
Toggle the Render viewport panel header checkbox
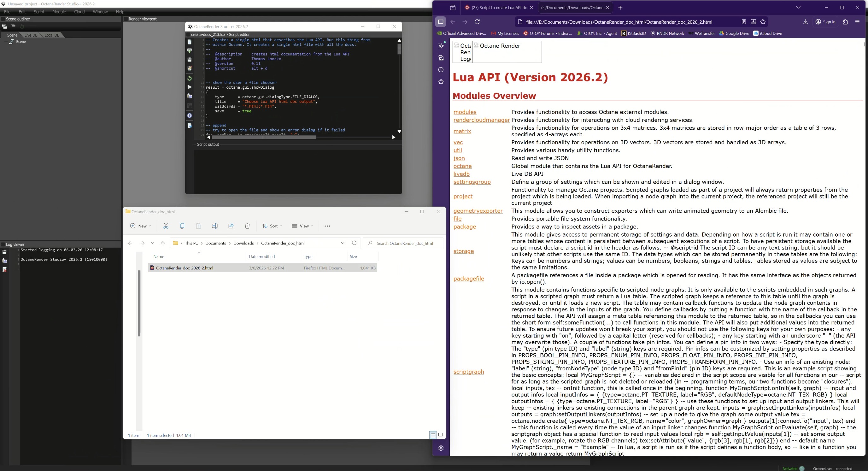(126, 19)
